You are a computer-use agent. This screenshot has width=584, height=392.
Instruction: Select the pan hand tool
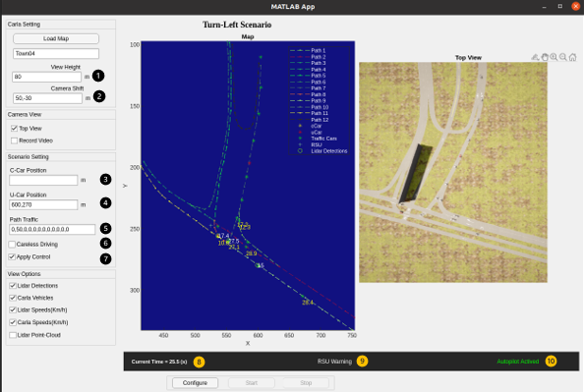coord(545,57)
